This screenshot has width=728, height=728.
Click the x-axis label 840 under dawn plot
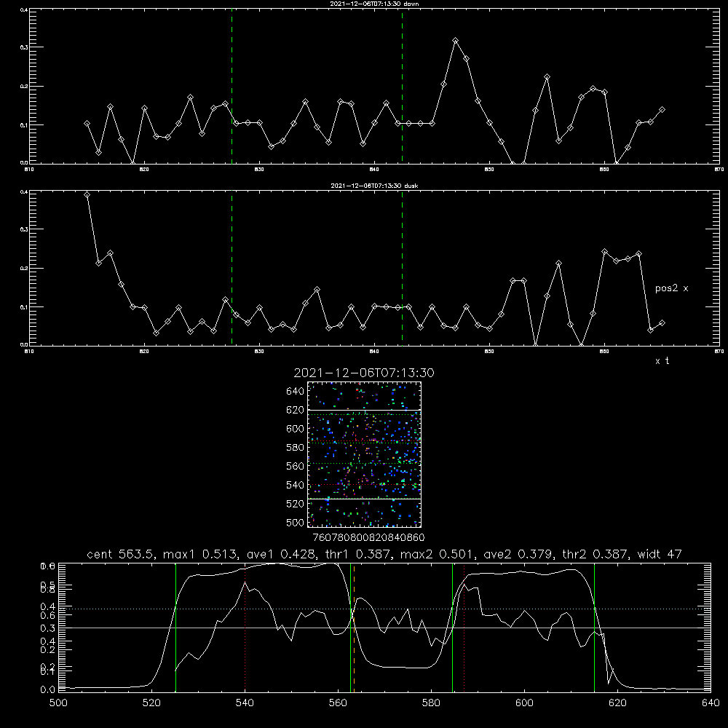(x=374, y=170)
